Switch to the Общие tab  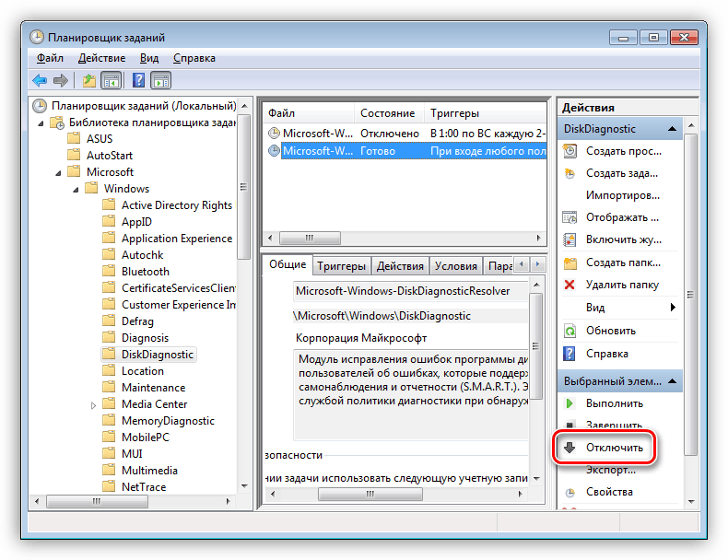coord(288,264)
